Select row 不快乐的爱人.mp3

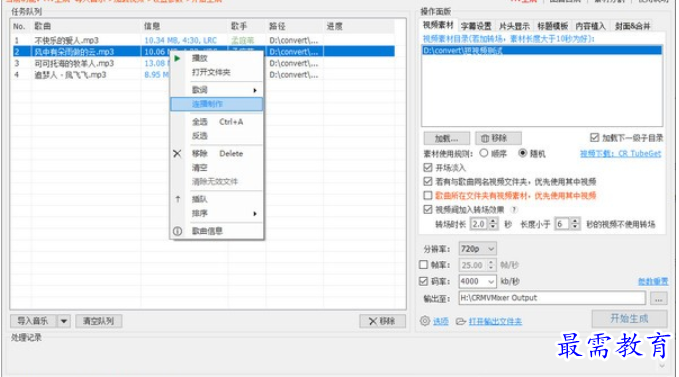pos(204,40)
